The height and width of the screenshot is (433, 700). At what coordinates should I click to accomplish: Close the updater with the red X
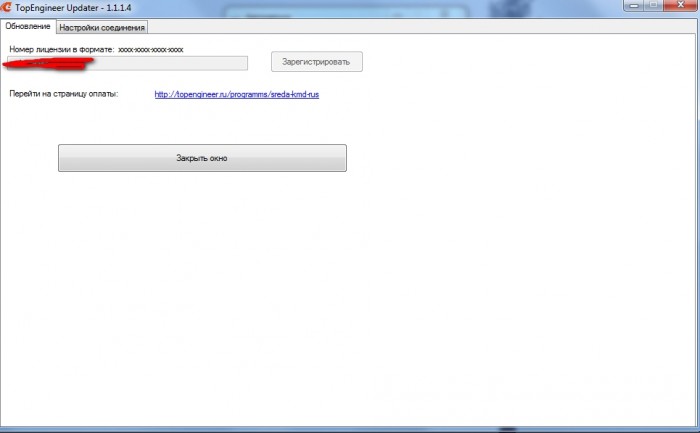pyautogui.click(x=681, y=5)
